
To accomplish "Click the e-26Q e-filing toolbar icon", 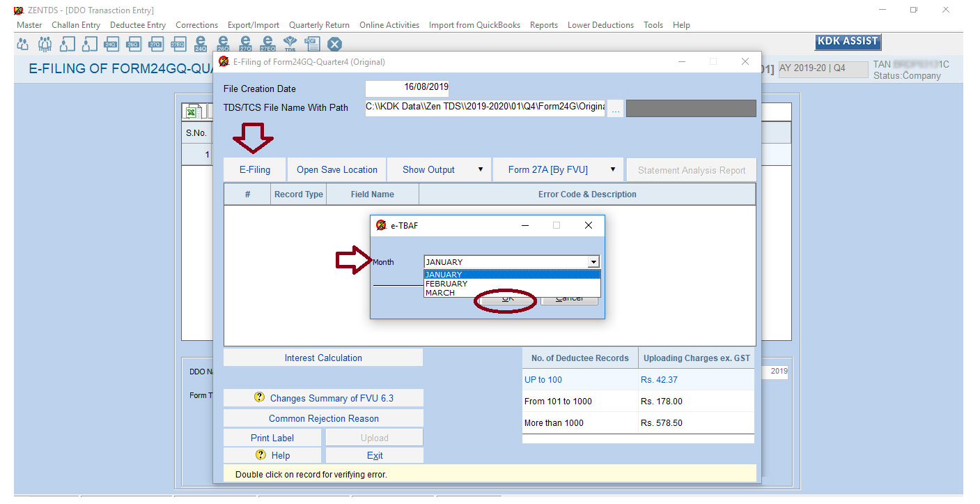I will pos(223,44).
